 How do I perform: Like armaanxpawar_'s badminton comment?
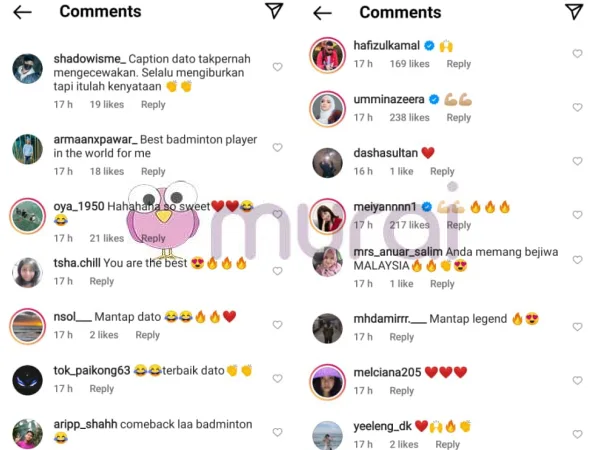pyautogui.click(x=277, y=147)
